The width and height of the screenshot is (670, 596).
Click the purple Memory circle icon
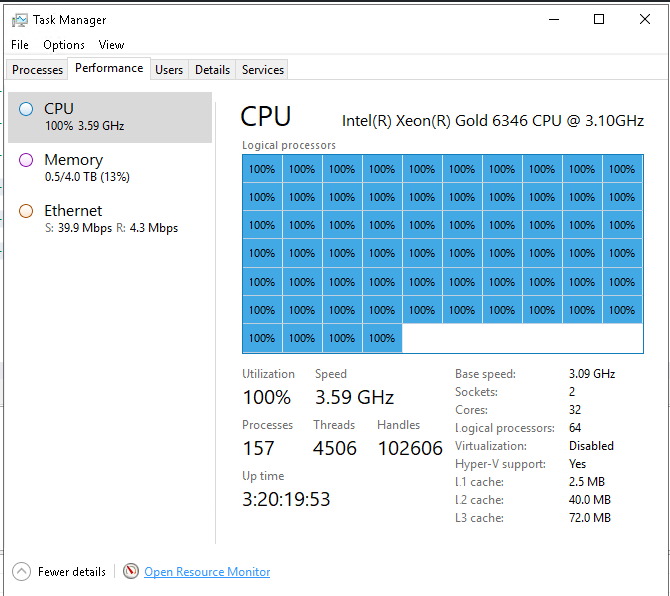[26, 160]
